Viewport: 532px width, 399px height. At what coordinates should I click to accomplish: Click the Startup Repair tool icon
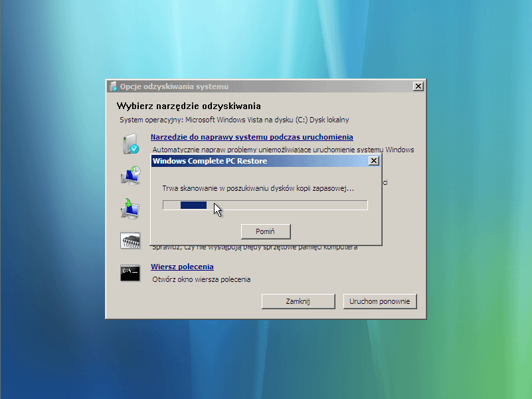[x=131, y=144]
